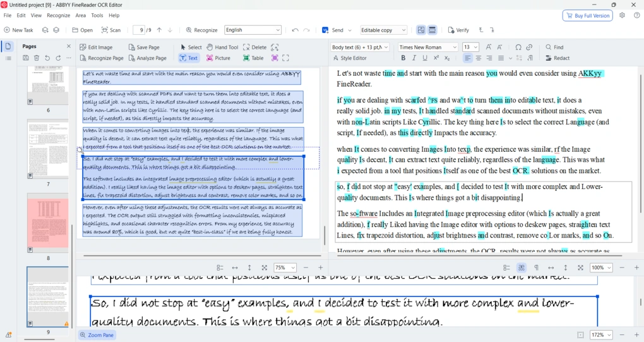Click the recognition area icon after Background Picture
Viewport: 644px width, 342px height.
point(285,58)
